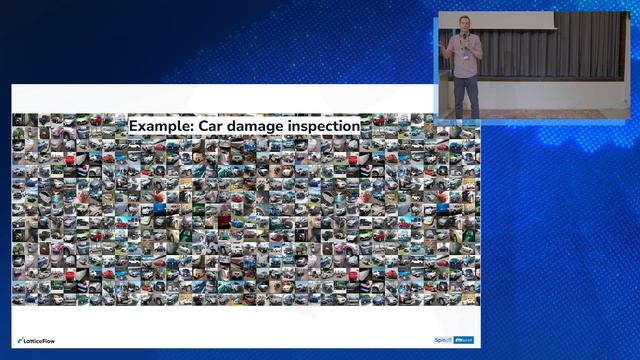This screenshot has height=360, width=640.
Task: Click the speaker video inset
Action: click(534, 65)
